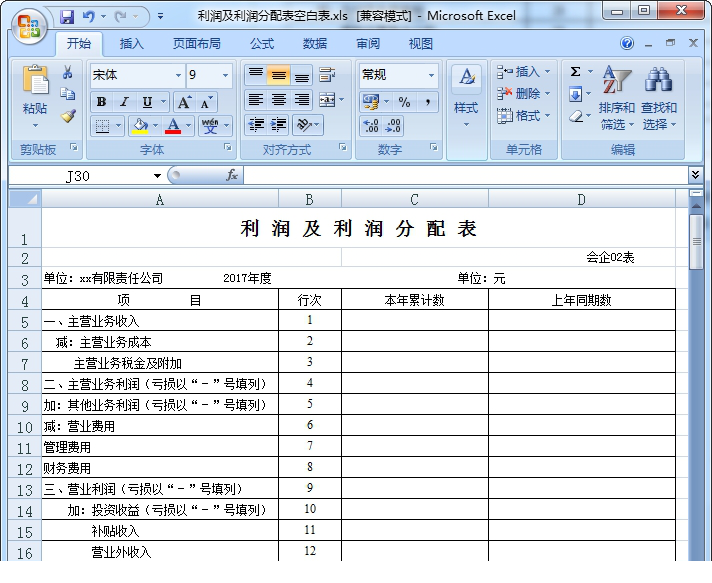The width and height of the screenshot is (712, 583).
Task: Save the workbook with the floppy icon
Action: (67, 17)
